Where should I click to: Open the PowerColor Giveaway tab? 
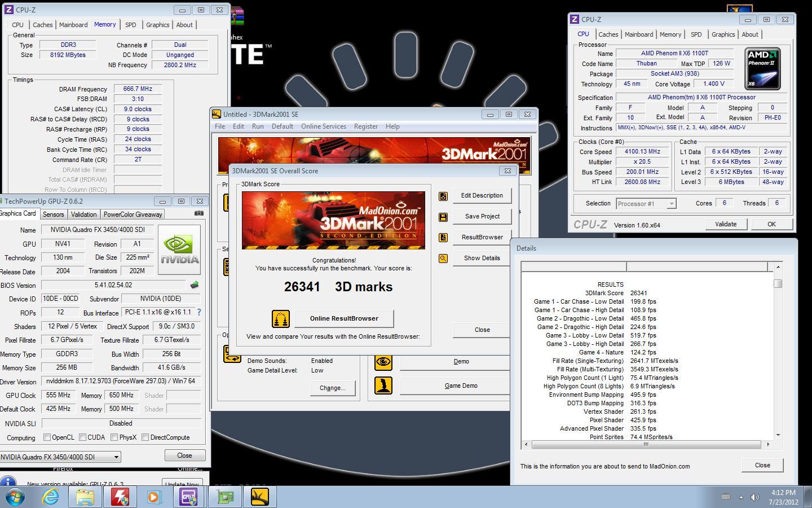[133, 214]
